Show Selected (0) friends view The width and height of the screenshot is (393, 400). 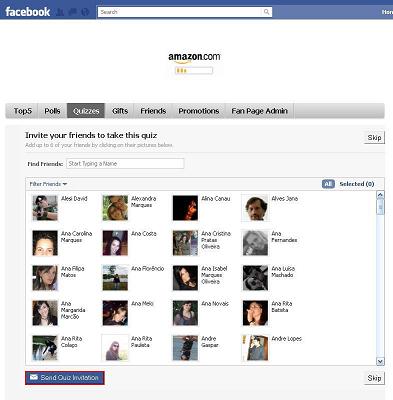357,184
